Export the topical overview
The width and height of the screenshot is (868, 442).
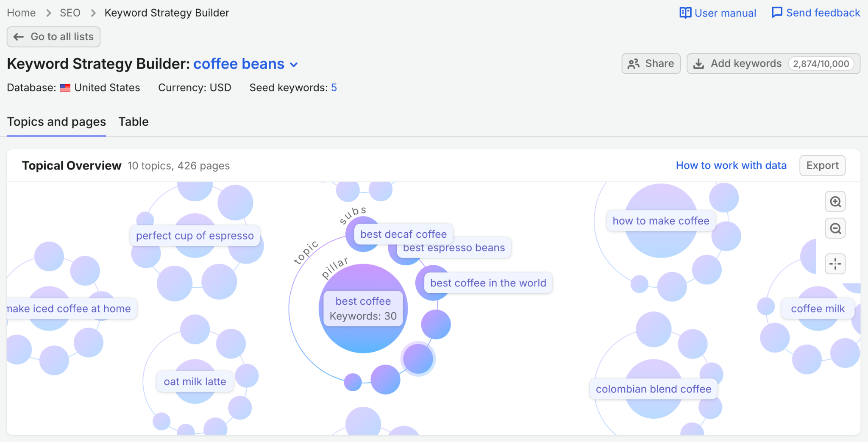(822, 165)
